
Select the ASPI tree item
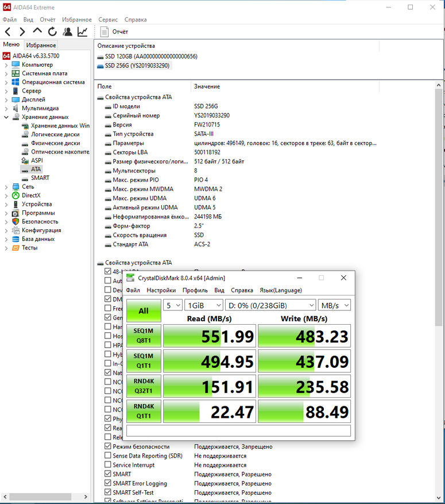[x=37, y=160]
